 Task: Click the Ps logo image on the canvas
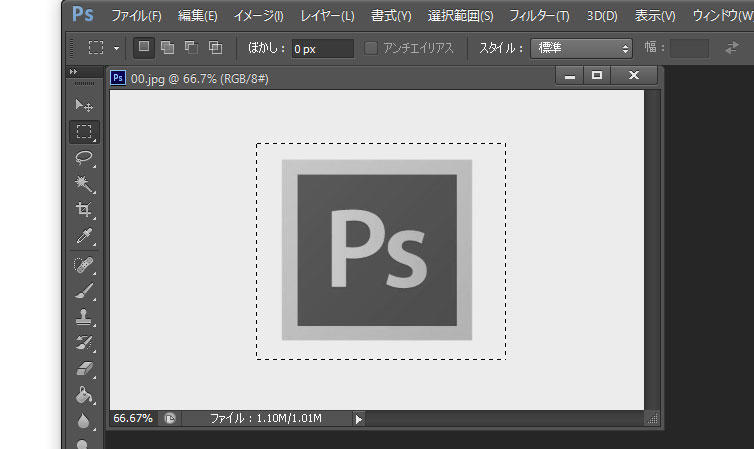pyautogui.click(x=377, y=250)
